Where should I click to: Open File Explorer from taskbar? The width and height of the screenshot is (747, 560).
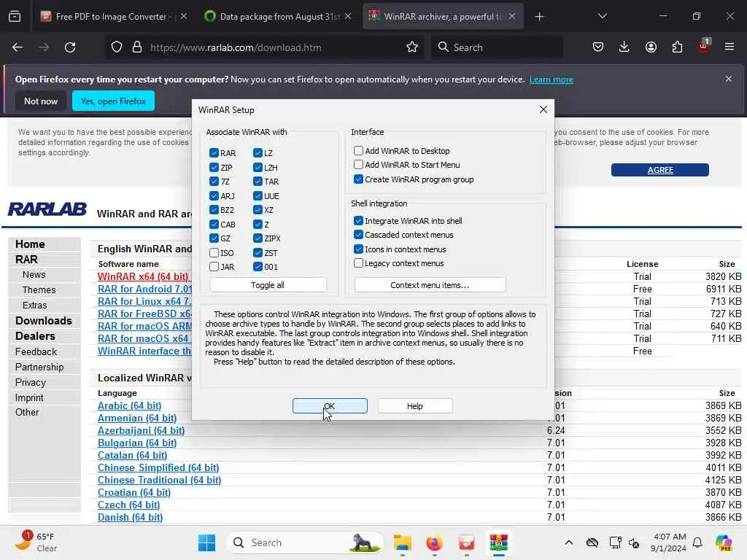(x=403, y=542)
